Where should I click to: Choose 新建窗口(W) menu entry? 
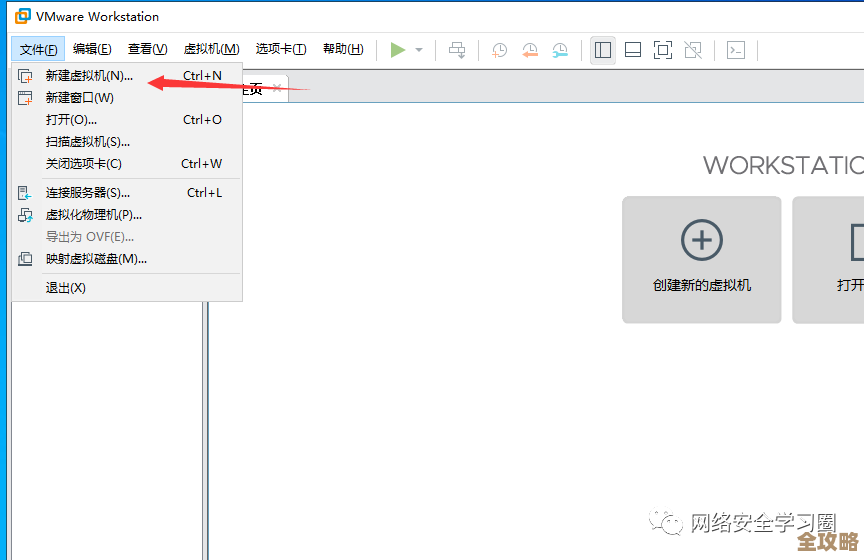127,98
